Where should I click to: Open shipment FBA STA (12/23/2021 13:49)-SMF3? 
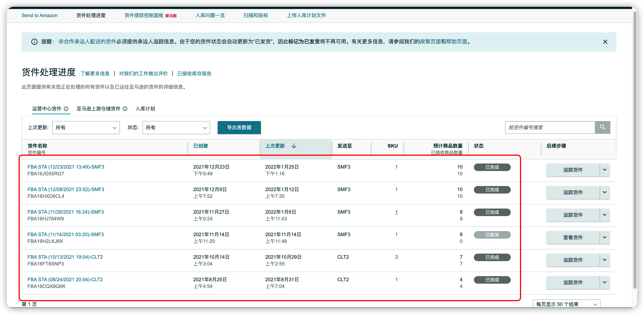pos(66,167)
